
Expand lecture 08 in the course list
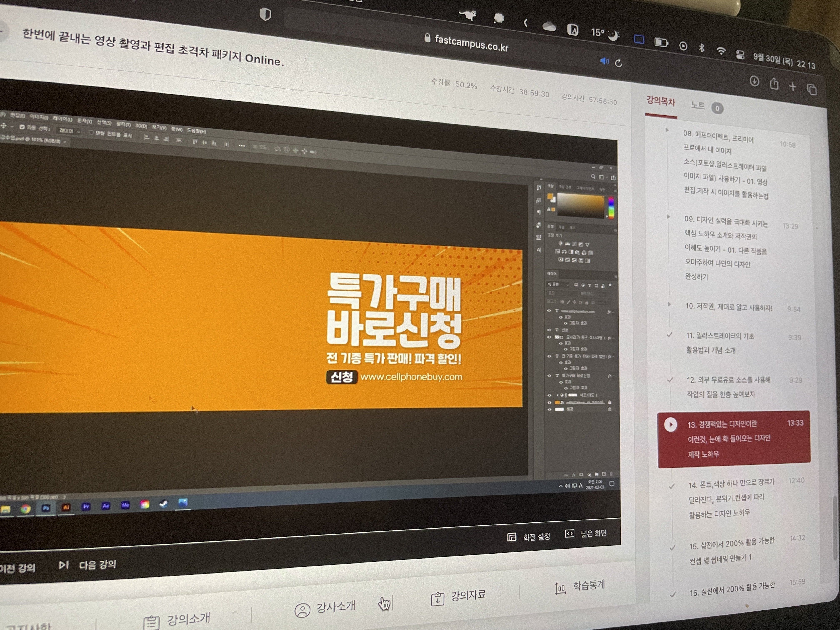coord(667,130)
